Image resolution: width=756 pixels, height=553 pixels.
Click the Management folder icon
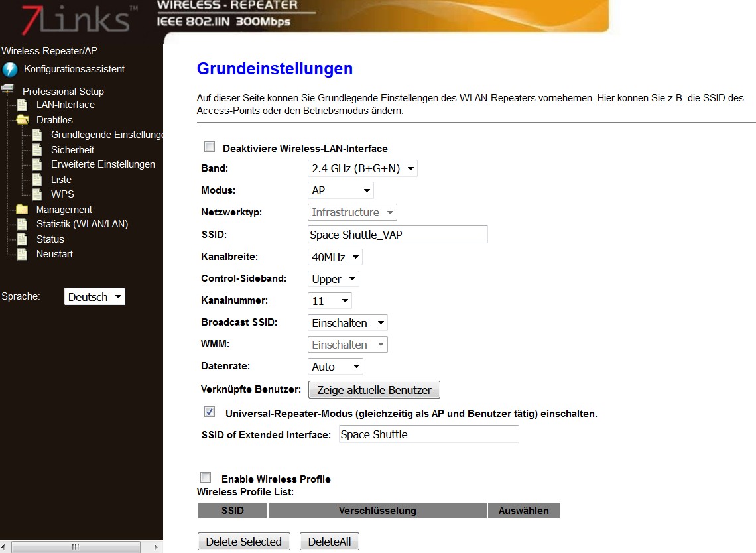[x=23, y=210]
